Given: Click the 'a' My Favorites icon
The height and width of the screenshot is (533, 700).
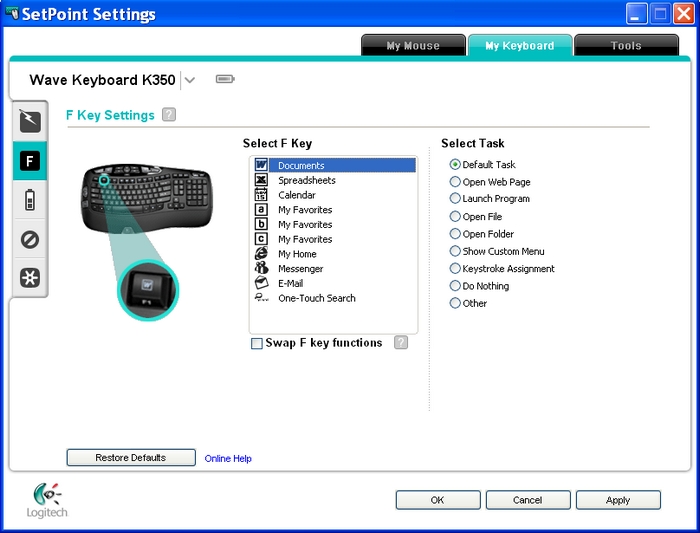Looking at the screenshot, I should (x=261, y=209).
